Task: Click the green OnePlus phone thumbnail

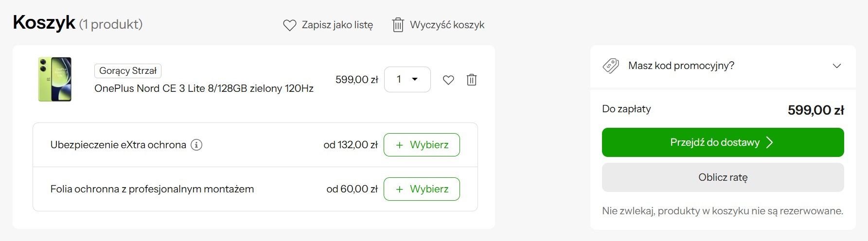Action: click(55, 79)
